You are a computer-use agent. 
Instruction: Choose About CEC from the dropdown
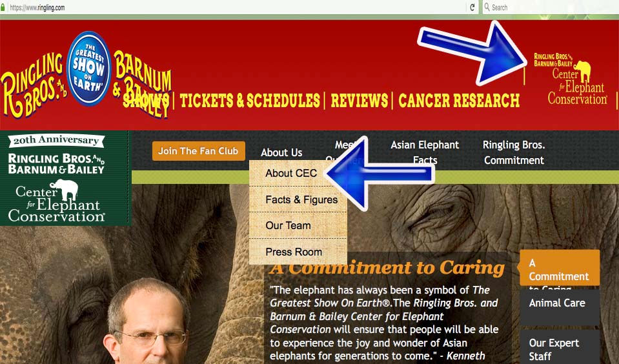291,174
